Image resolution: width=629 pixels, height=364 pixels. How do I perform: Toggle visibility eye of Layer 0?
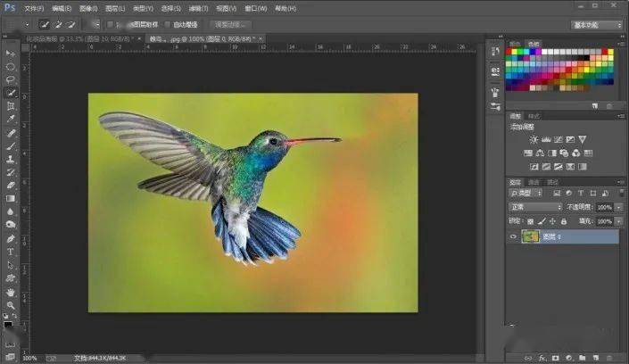(513, 236)
